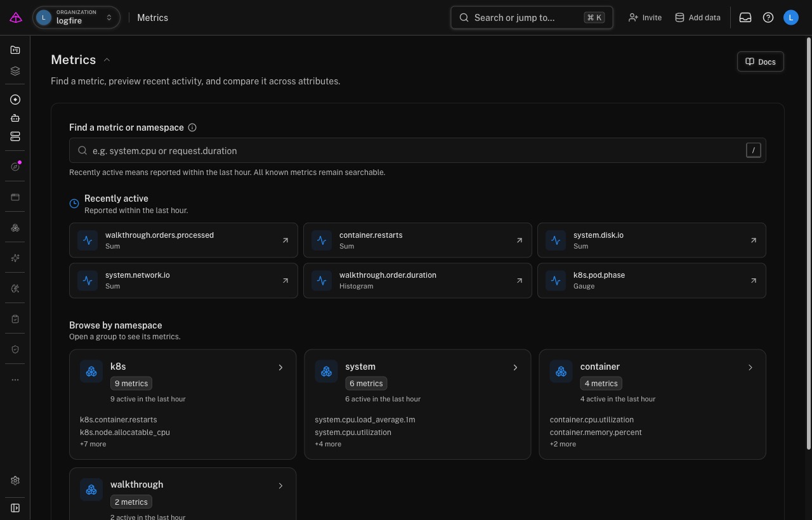This screenshot has height=520, width=812.
Task: Focus the Find a metric search field
Action: pos(417,150)
